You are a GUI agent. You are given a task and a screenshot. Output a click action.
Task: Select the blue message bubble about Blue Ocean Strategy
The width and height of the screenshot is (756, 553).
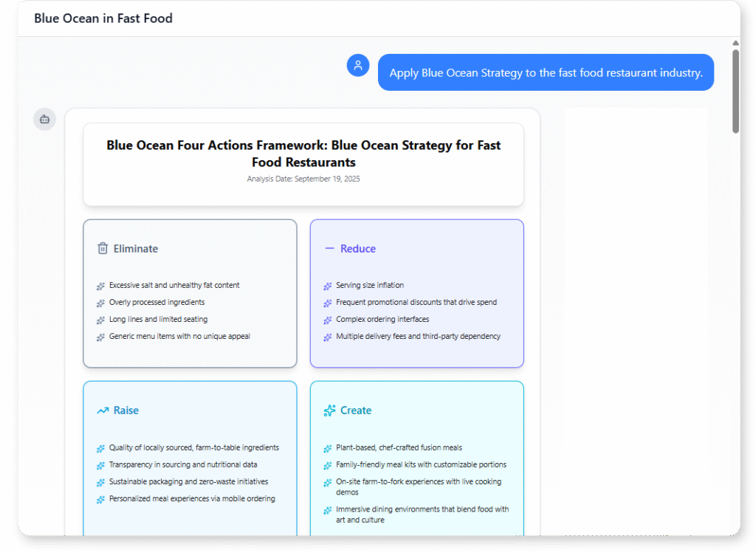point(546,72)
